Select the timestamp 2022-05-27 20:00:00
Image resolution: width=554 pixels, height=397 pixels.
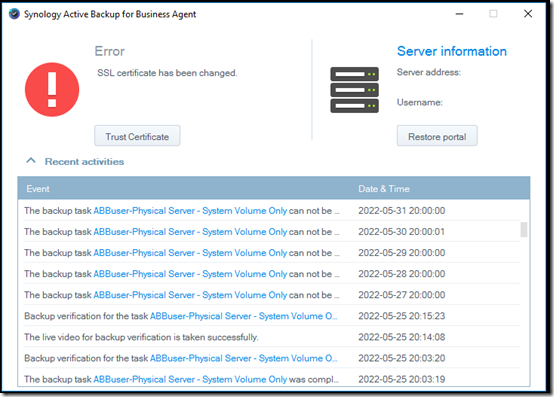click(402, 295)
